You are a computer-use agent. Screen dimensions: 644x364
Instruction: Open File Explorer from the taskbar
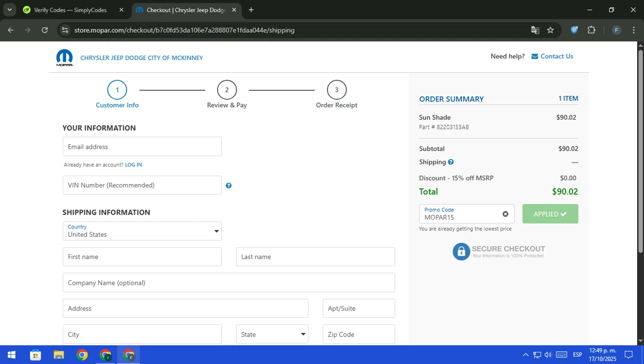point(59,355)
